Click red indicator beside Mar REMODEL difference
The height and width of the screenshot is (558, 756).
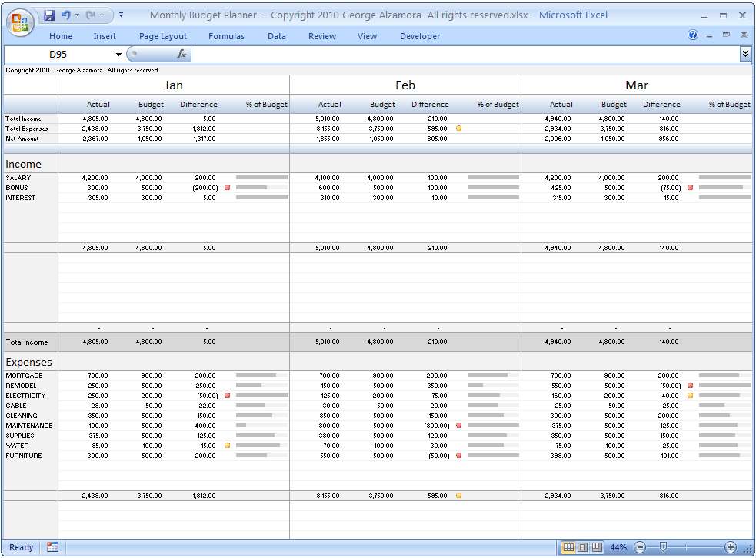[690, 386]
